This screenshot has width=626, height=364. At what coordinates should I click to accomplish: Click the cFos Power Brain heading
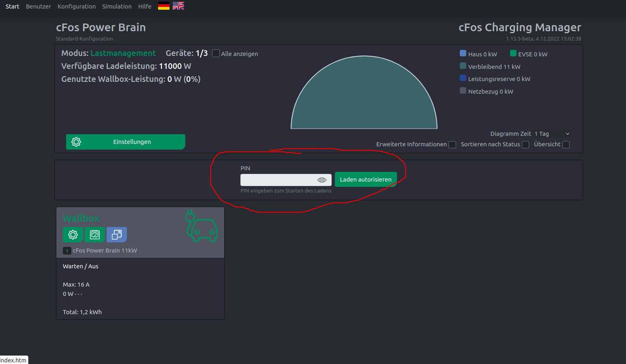point(101,27)
